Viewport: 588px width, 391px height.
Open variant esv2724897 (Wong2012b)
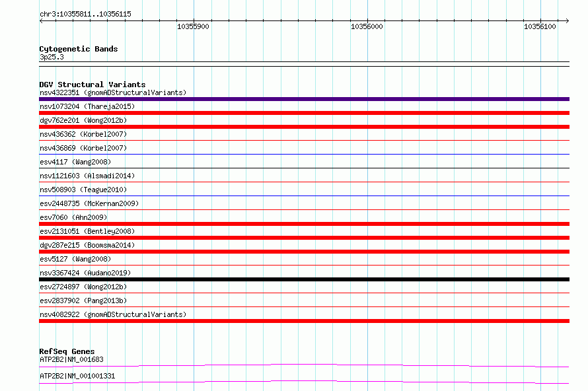click(83, 287)
